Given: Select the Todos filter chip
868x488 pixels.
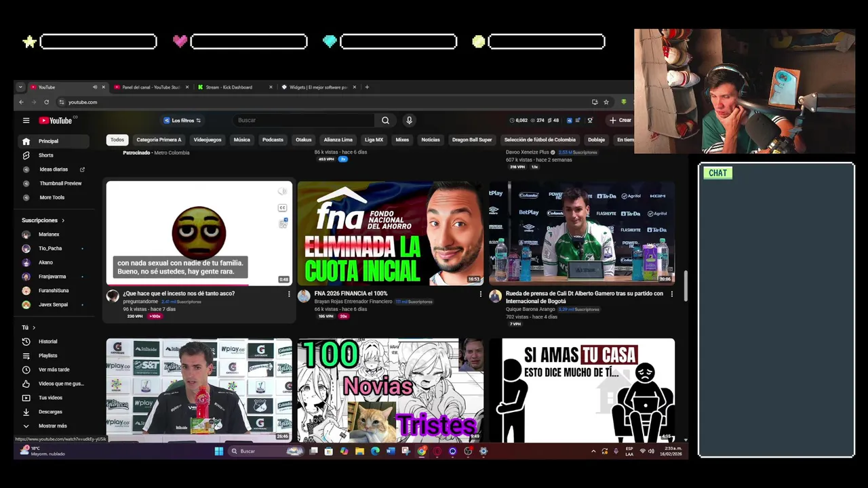Looking at the screenshot, I should pos(117,140).
